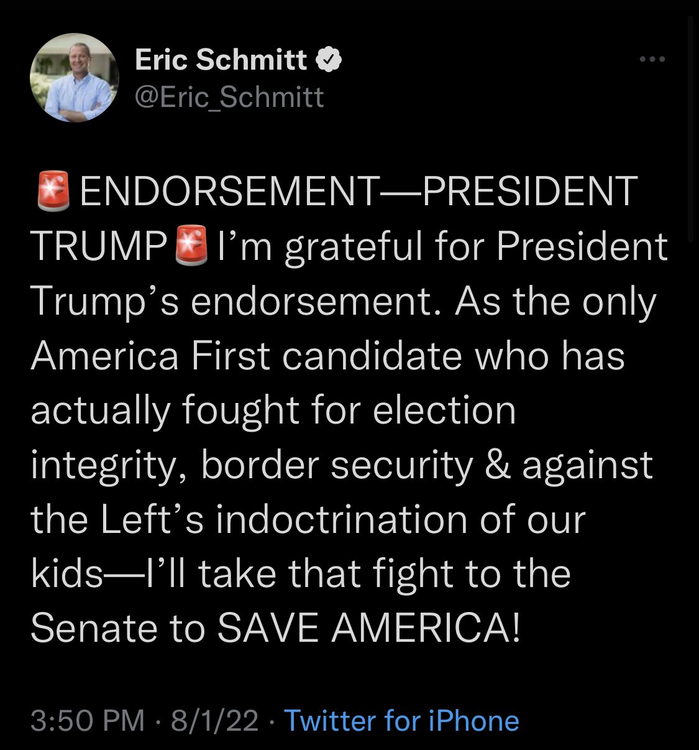Open the Eric Schmitt display name link
Screen dimensions: 699x750
pos(221,60)
